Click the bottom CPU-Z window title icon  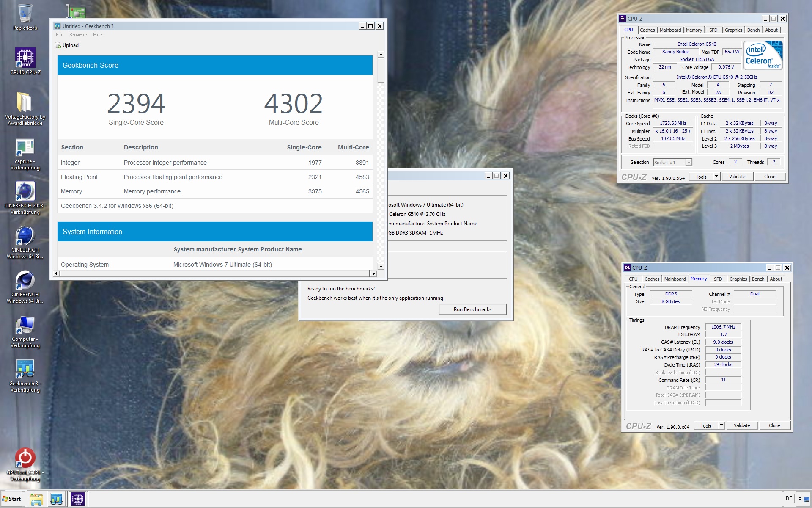[627, 268]
